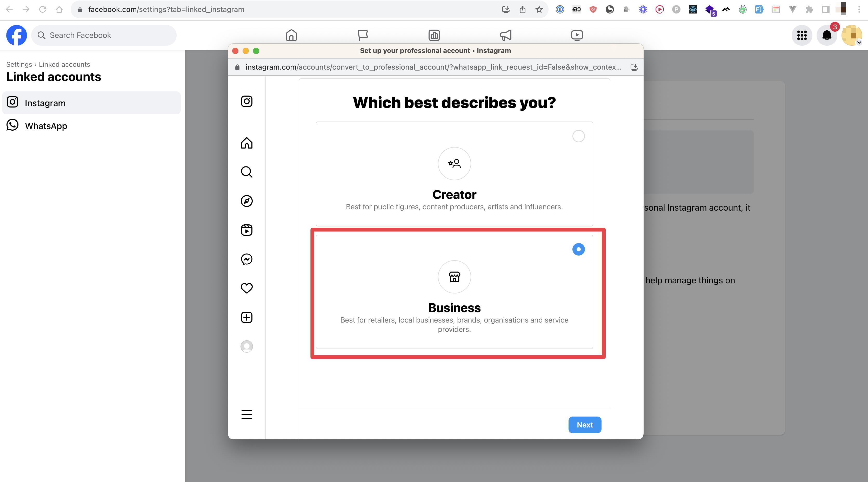
Task: Select the Creator account radio button
Action: (578, 135)
